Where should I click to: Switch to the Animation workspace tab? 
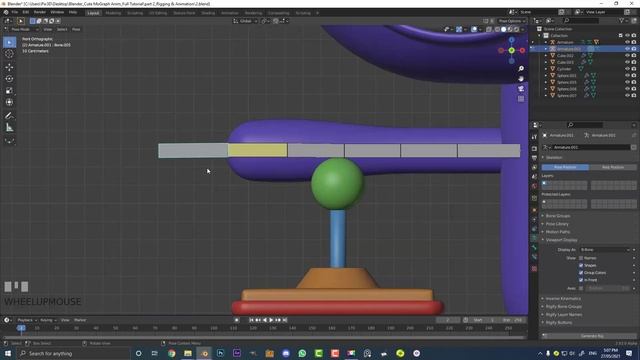tap(230, 13)
